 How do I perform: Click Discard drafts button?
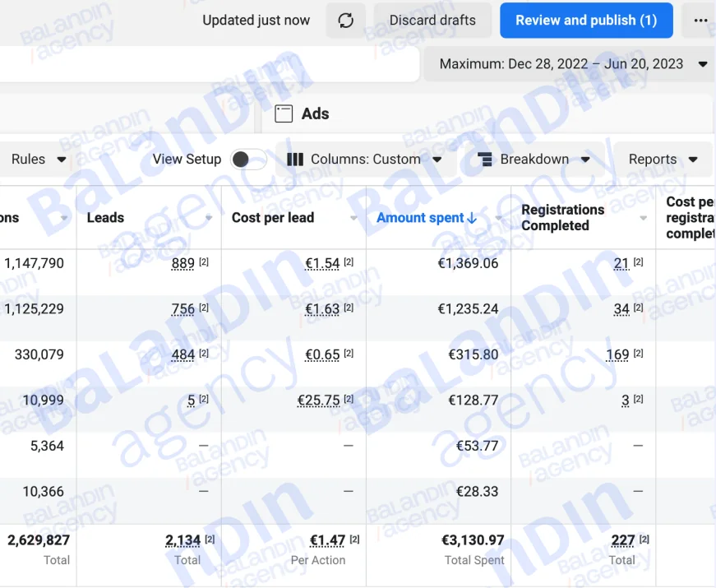432,21
